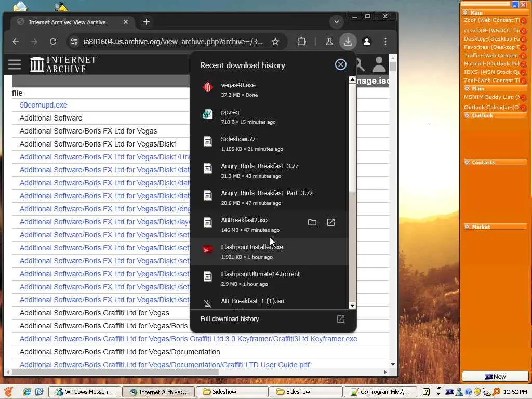Open the Chrome profile avatar
The height and width of the screenshot is (399, 532).
[366, 42]
